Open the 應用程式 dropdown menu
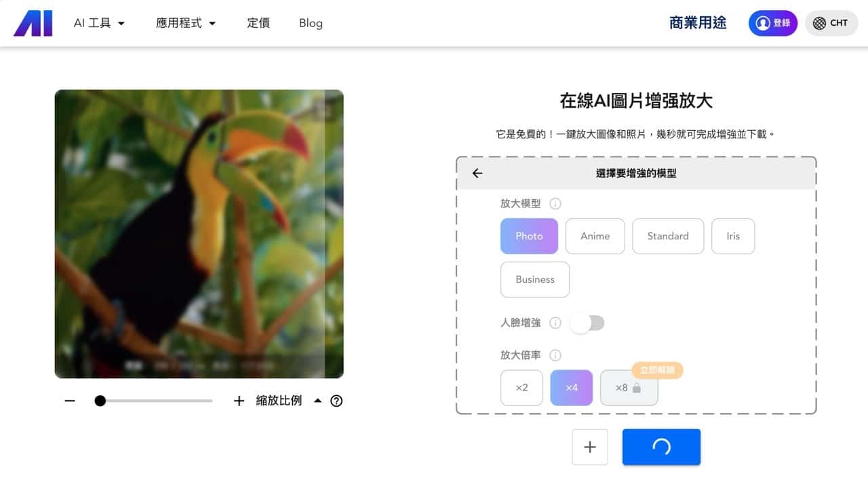 tap(186, 22)
